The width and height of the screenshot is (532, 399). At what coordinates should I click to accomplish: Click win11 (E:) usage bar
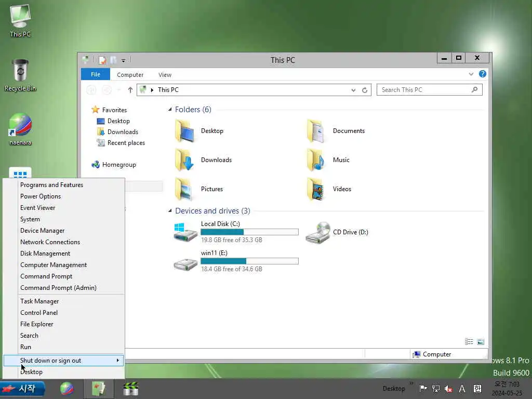coord(250,261)
